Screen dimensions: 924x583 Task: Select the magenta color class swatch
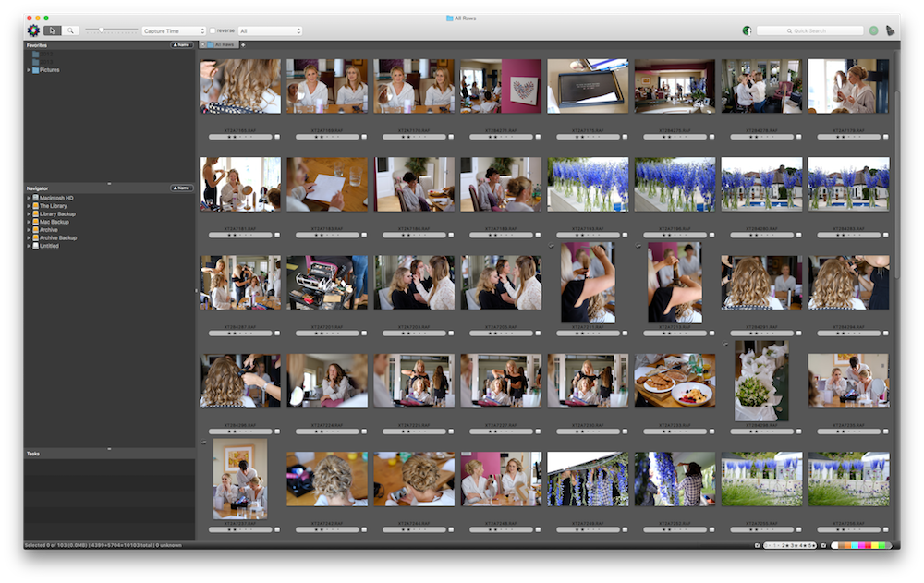tap(863, 546)
